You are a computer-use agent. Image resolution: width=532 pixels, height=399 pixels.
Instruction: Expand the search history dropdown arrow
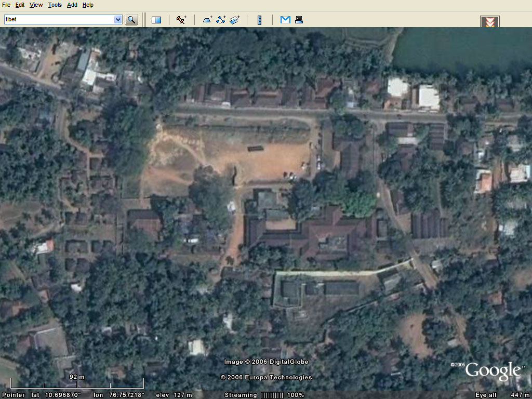click(118, 19)
